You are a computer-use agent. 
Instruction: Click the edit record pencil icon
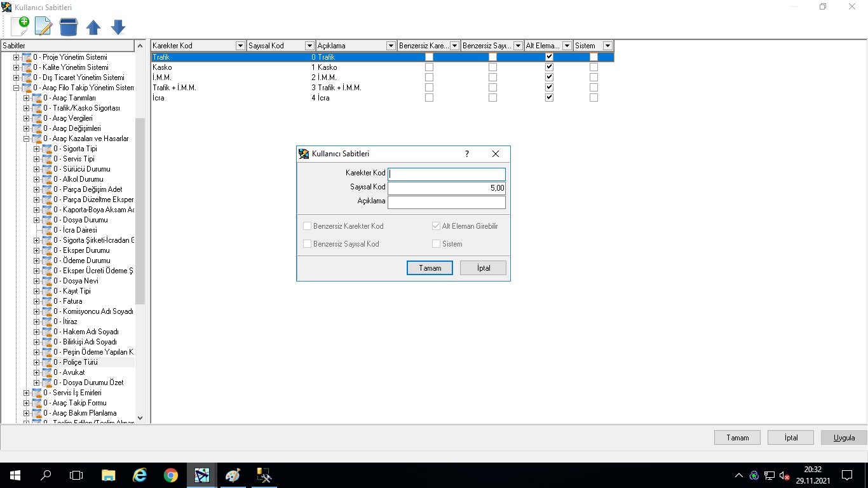[x=43, y=27]
